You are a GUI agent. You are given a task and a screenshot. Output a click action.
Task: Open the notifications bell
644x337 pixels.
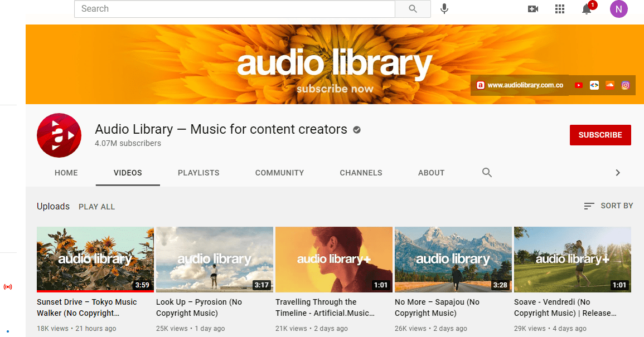click(x=586, y=10)
